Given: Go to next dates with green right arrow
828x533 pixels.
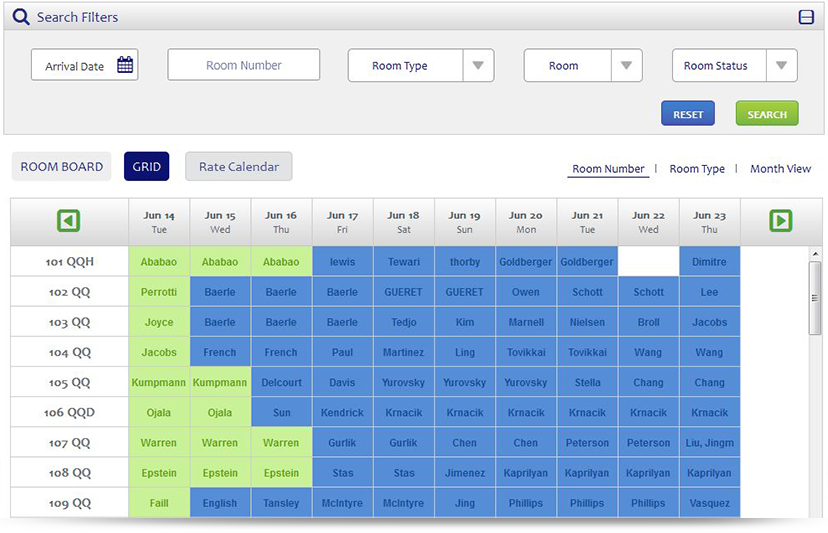Looking at the screenshot, I should [x=781, y=221].
